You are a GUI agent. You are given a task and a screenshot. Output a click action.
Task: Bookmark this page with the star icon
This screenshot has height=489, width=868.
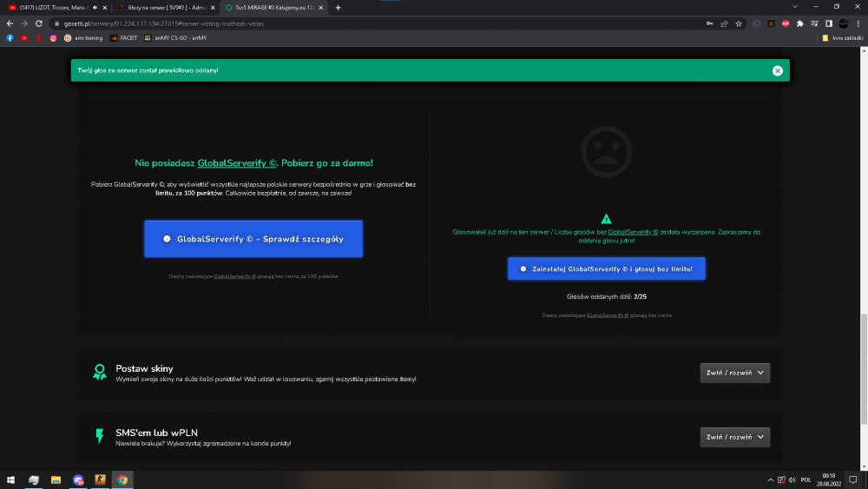click(739, 23)
